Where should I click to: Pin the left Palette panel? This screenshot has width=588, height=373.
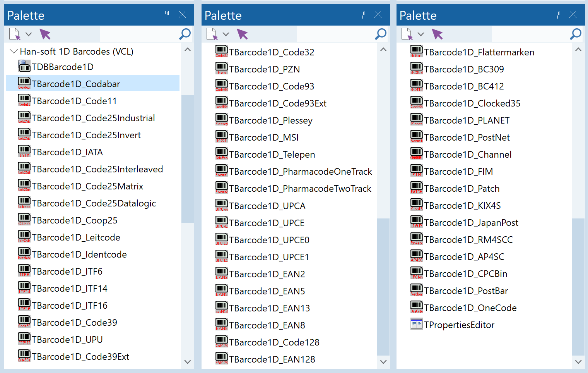(x=167, y=15)
